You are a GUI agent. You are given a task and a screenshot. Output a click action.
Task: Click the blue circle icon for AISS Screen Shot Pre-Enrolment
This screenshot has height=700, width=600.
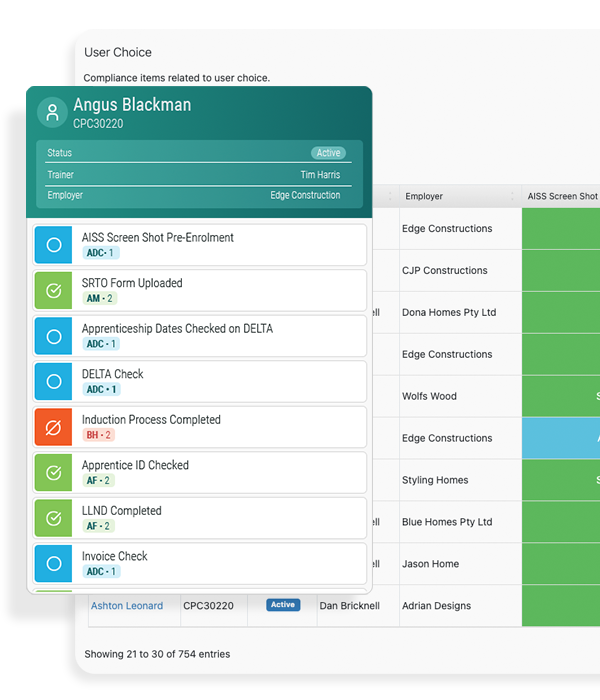point(54,245)
